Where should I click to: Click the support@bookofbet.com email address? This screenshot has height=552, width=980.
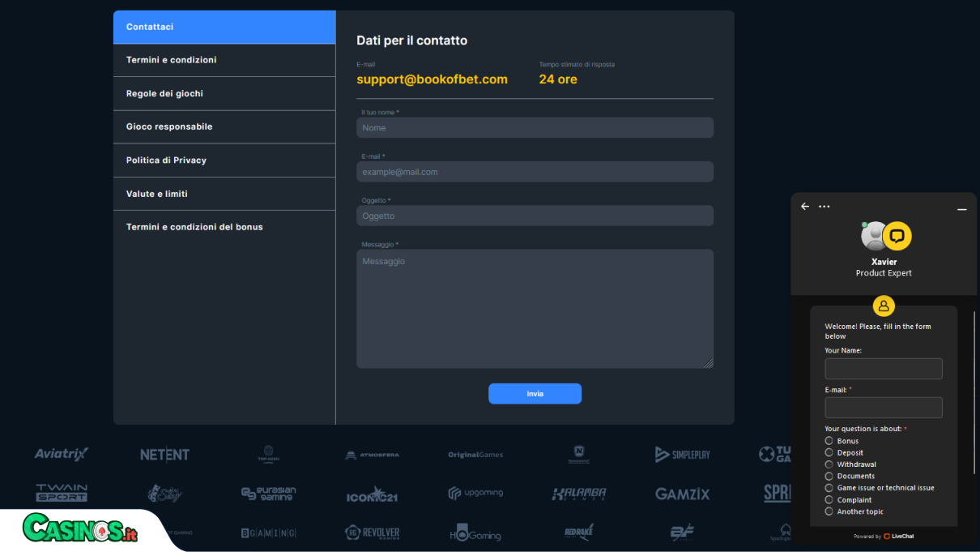pos(432,79)
